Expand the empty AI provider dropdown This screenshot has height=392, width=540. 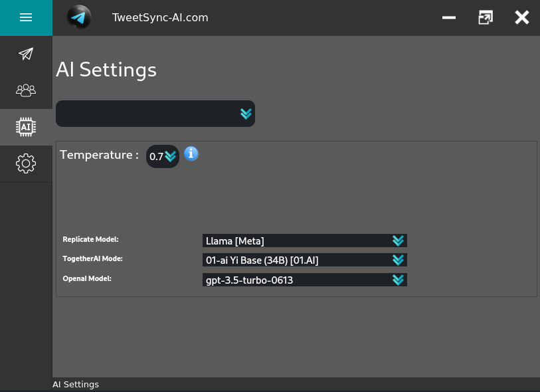coord(155,114)
